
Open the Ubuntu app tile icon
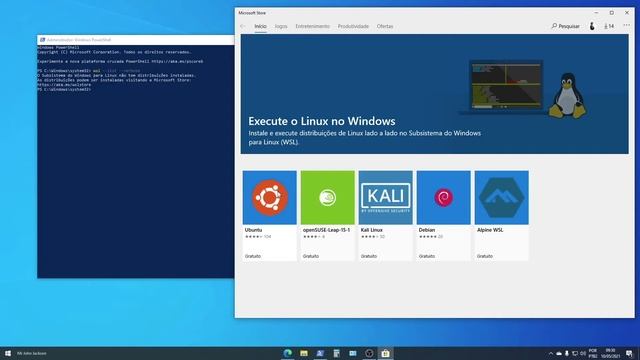269,198
